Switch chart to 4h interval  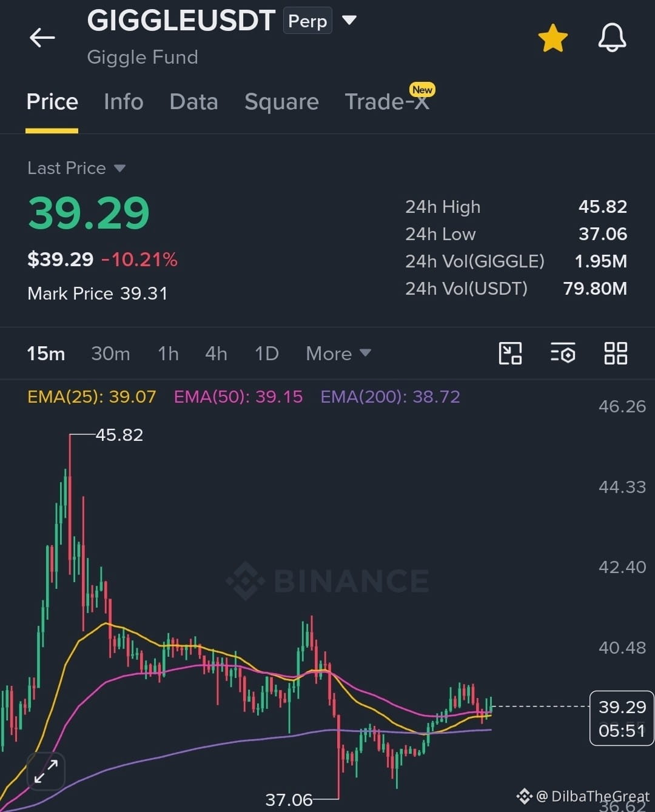click(216, 354)
